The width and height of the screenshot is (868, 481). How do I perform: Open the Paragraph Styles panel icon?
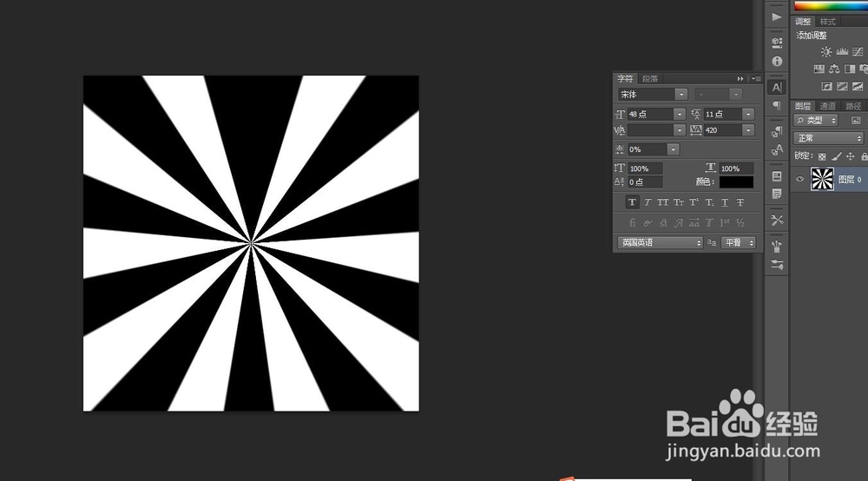tap(777, 131)
